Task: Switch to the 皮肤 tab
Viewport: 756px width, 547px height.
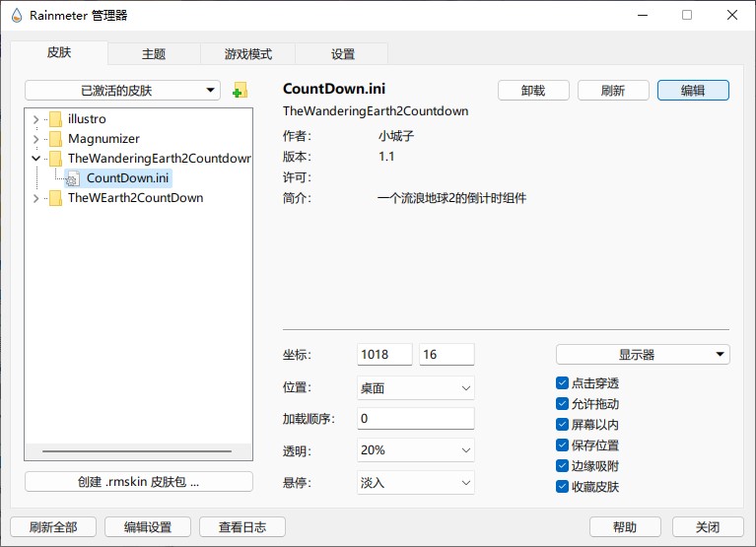Action: [59, 52]
